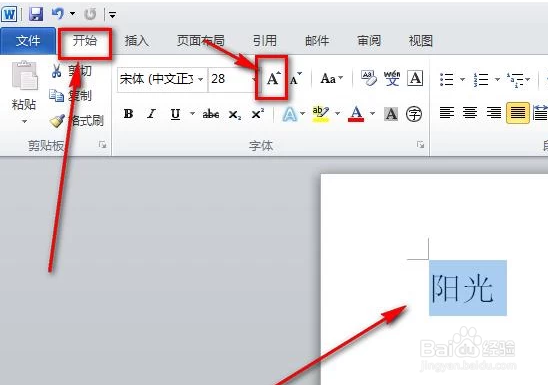Align text right
The width and height of the screenshot is (548, 385).
[494, 113]
